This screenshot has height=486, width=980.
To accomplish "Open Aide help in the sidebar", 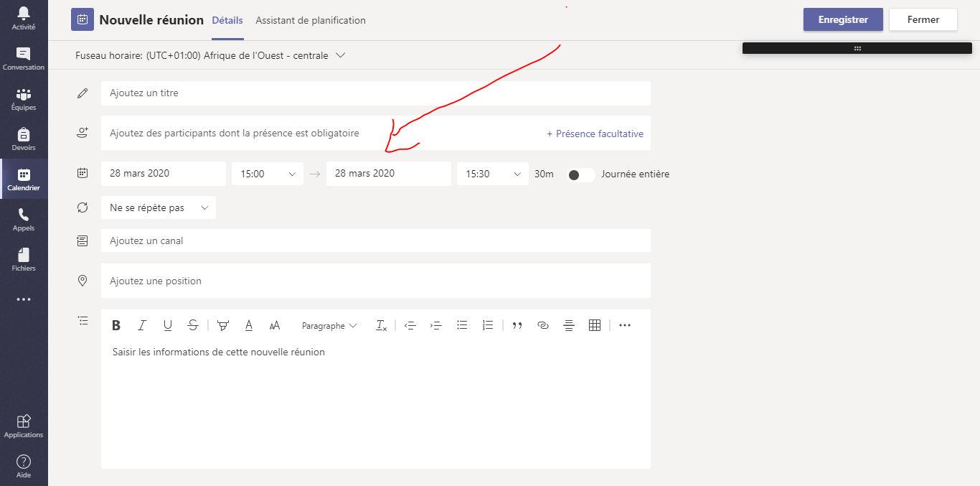I will coord(24,467).
